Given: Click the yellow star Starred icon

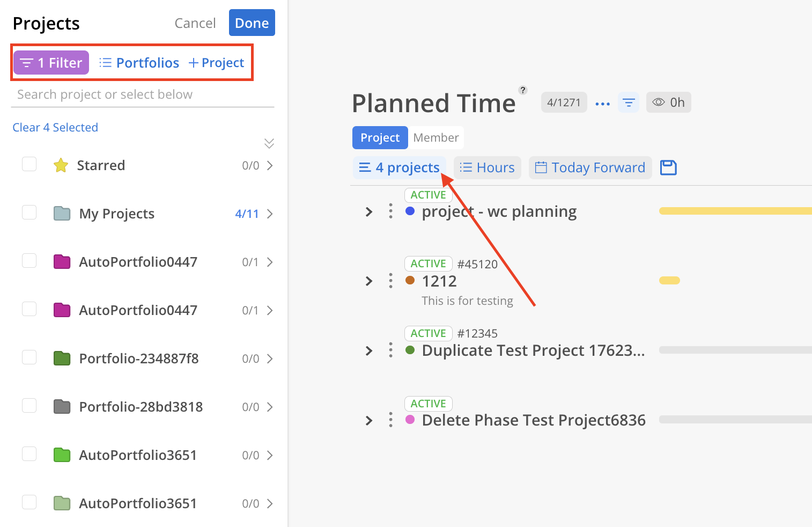Looking at the screenshot, I should click(x=61, y=165).
